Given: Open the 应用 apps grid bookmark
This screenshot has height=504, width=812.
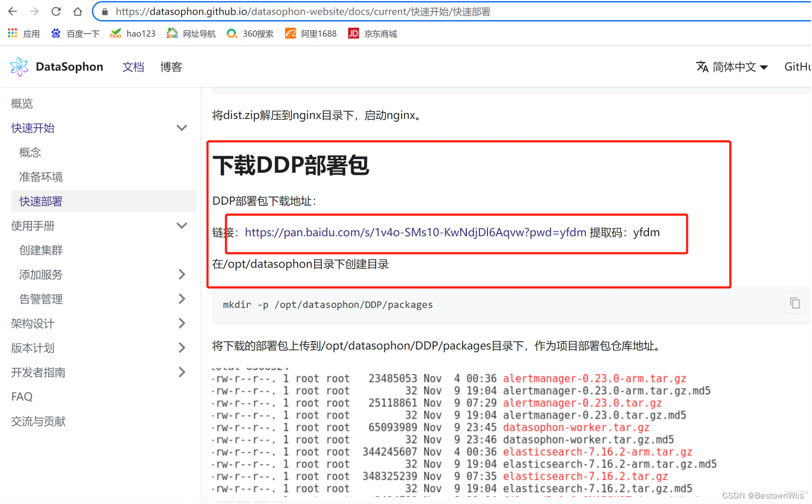Looking at the screenshot, I should pos(24,34).
